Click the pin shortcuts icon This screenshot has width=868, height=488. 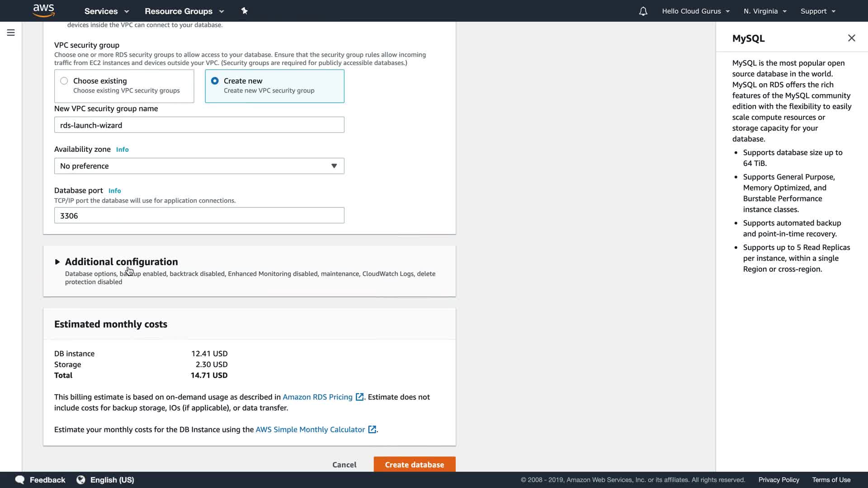(x=245, y=11)
